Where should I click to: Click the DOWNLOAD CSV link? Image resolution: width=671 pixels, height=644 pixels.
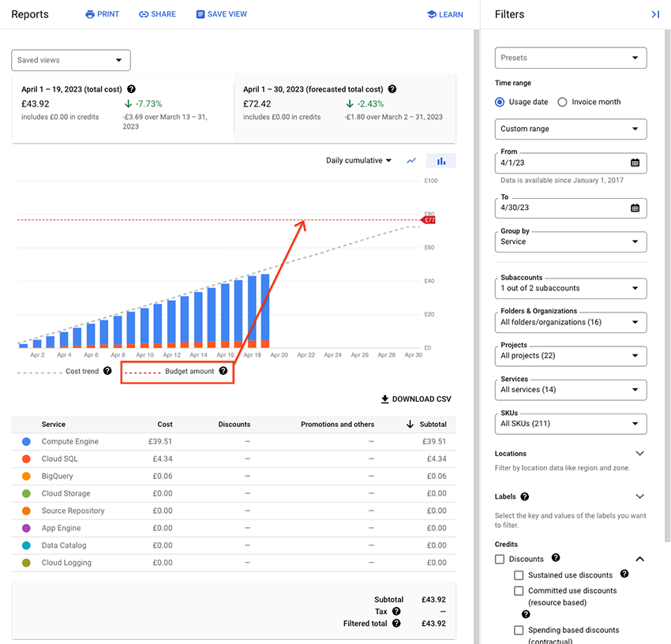(416, 399)
